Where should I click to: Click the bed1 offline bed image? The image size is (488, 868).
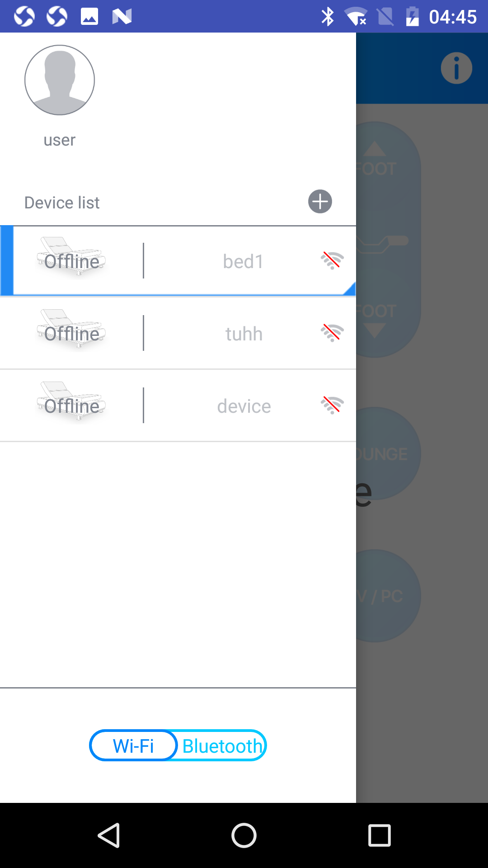tap(71, 256)
